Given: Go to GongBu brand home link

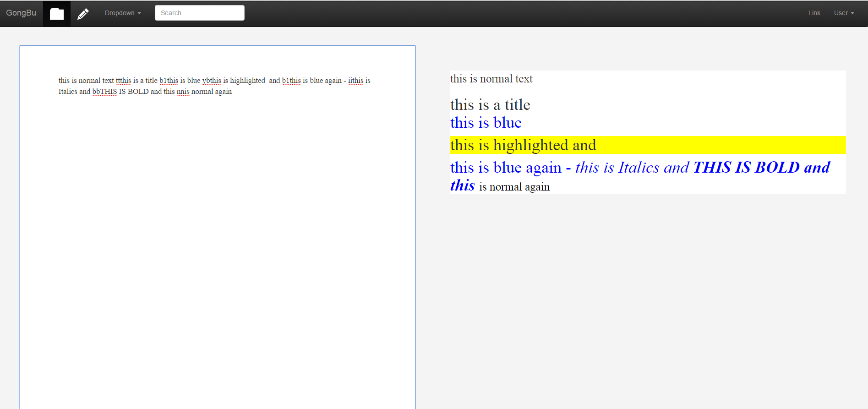Looking at the screenshot, I should pyautogui.click(x=21, y=13).
